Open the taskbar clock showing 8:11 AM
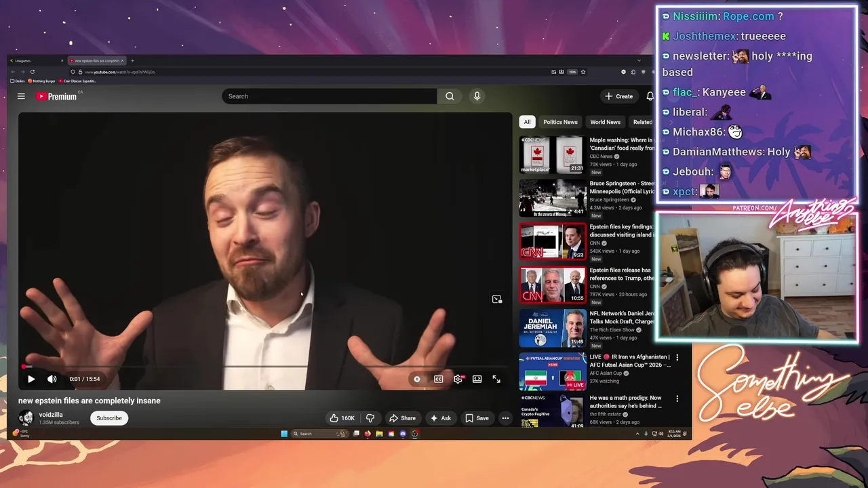Screen dimensions: 868x488 (x=674, y=433)
